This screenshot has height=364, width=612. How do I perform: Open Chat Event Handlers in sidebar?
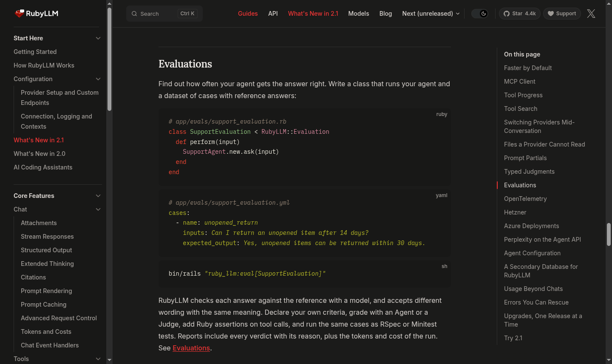point(50,345)
